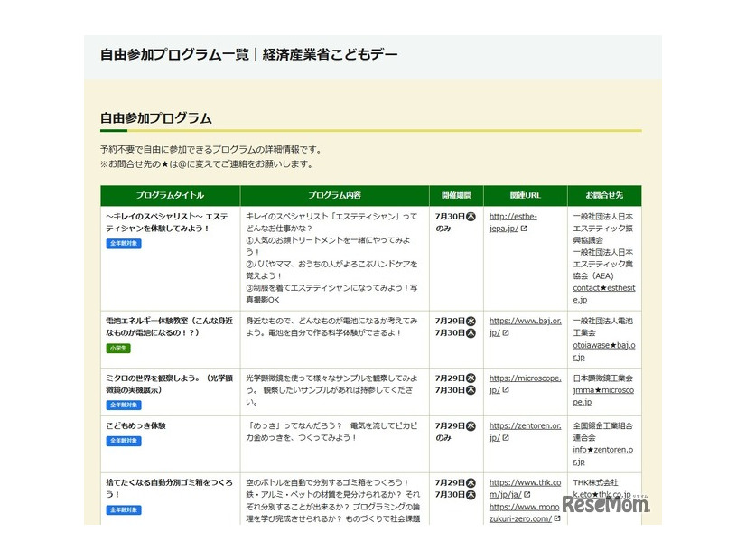Screen dimensions: 746x560
Task: Click 全国鍍金工業組合連合会 contact text
Action: [x=602, y=432]
